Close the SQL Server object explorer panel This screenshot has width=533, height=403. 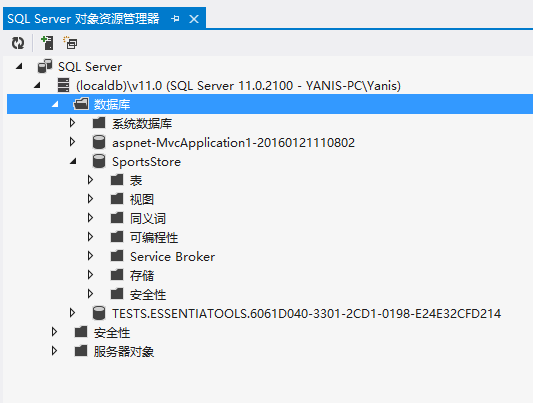click(x=194, y=19)
